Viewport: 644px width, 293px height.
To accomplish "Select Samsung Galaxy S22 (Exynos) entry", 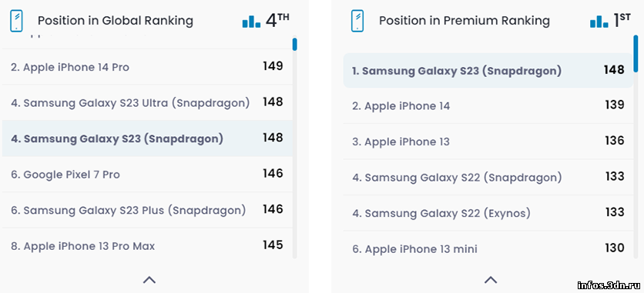I will click(x=488, y=213).
